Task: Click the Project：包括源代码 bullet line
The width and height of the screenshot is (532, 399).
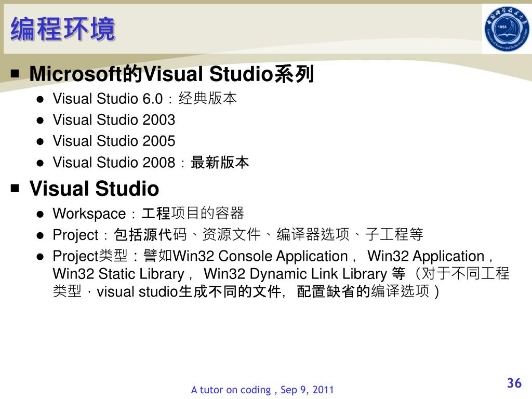Action: [x=238, y=234]
